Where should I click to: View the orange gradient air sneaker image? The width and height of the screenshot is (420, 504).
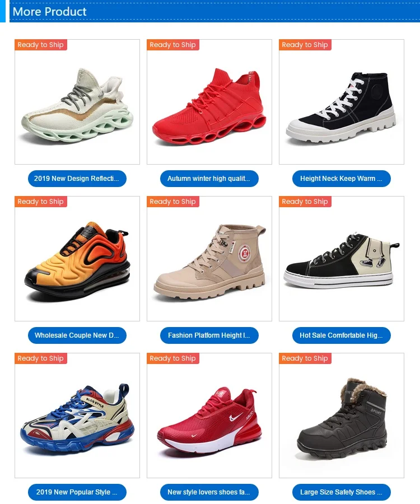click(77, 259)
